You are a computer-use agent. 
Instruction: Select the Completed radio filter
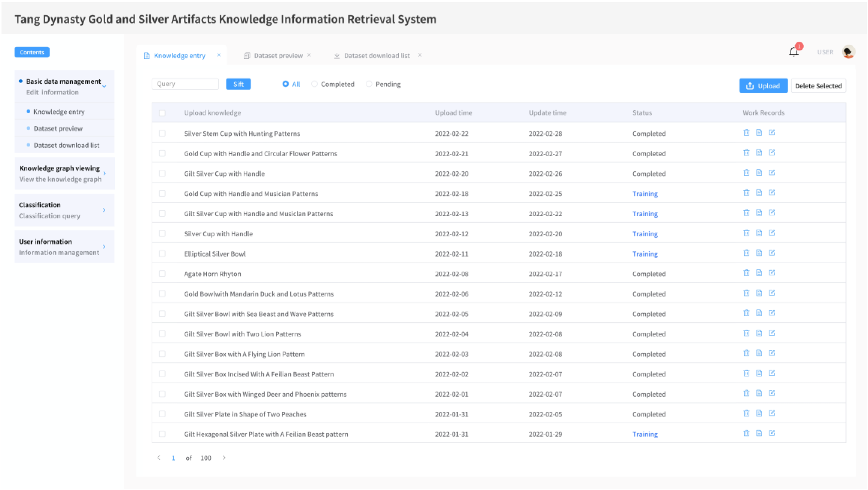[314, 84]
